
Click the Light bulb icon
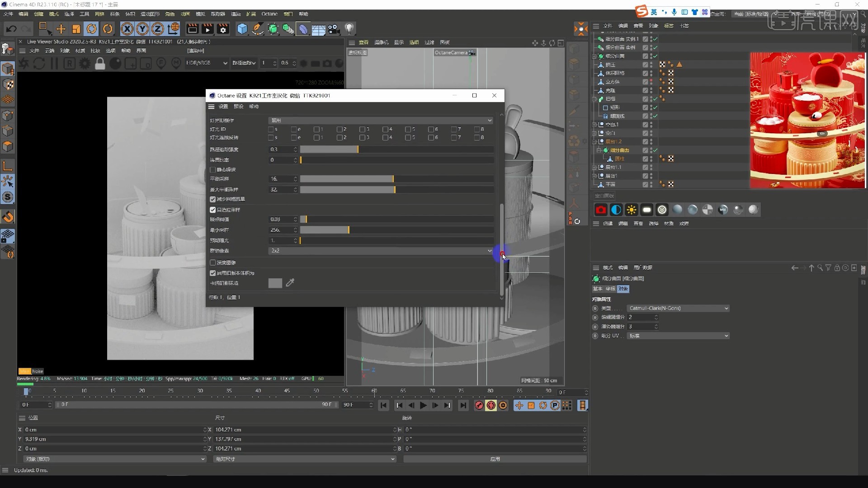pos(349,29)
